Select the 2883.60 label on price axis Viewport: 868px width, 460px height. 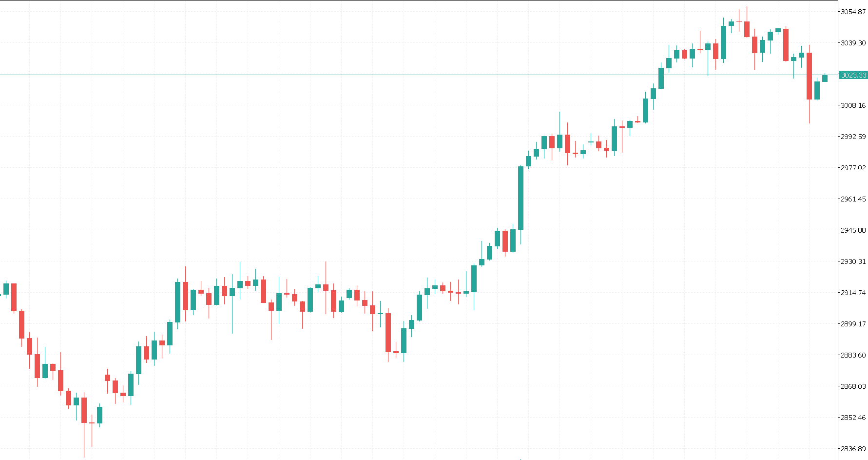tap(853, 355)
